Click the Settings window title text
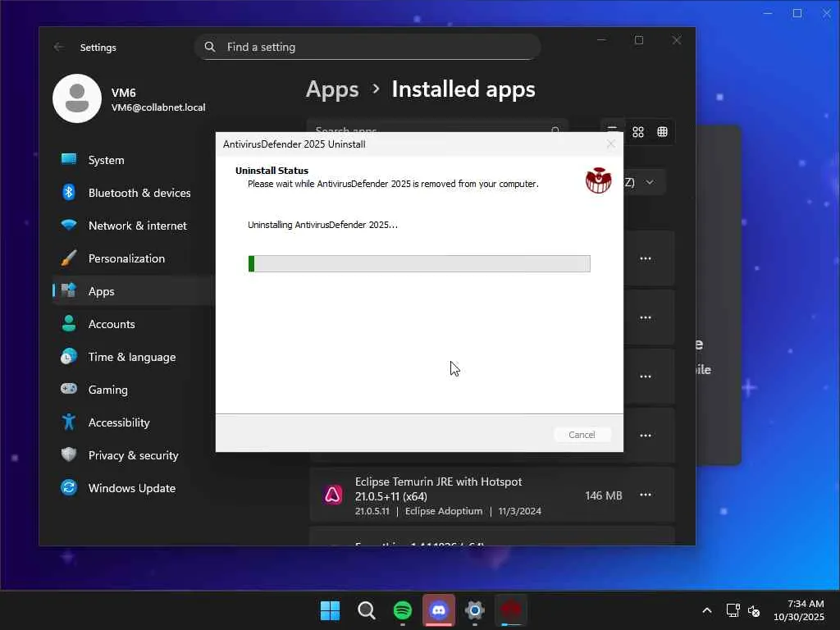This screenshot has height=630, width=840. coord(98,48)
